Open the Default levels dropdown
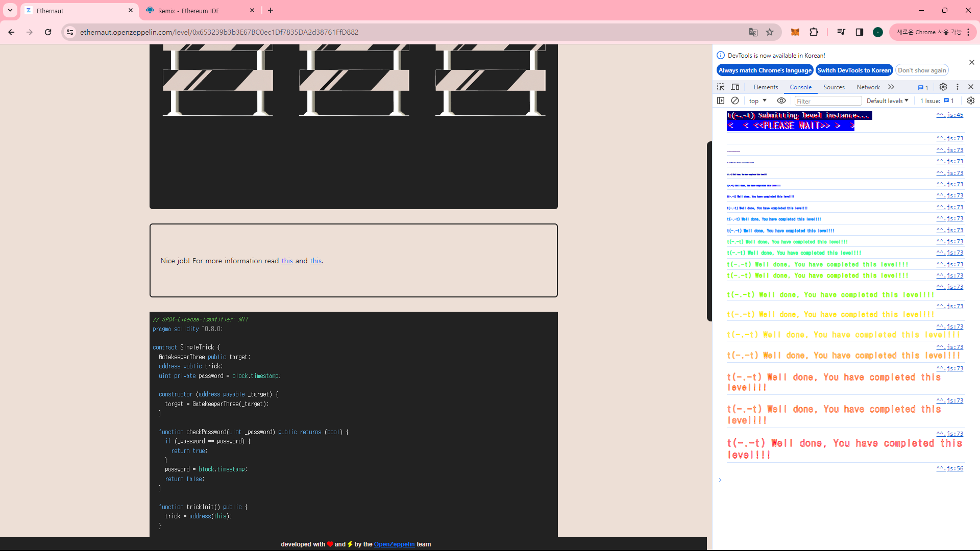This screenshot has width=980, height=551. [x=887, y=101]
